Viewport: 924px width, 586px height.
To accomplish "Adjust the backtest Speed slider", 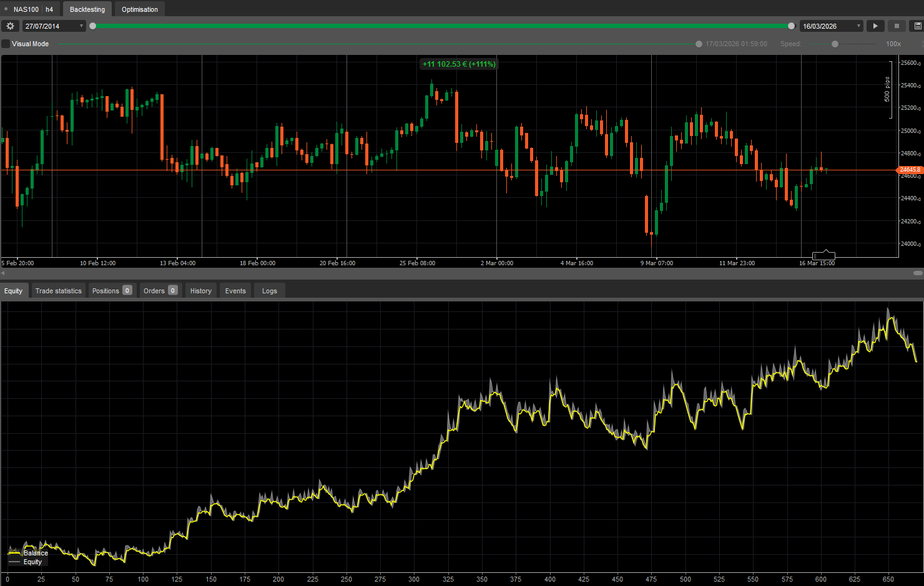I will tap(835, 44).
